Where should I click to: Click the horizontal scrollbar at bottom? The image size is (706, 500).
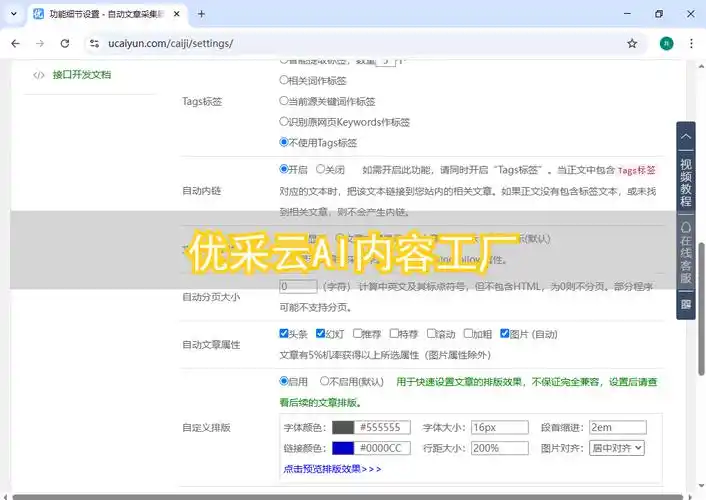348,497
